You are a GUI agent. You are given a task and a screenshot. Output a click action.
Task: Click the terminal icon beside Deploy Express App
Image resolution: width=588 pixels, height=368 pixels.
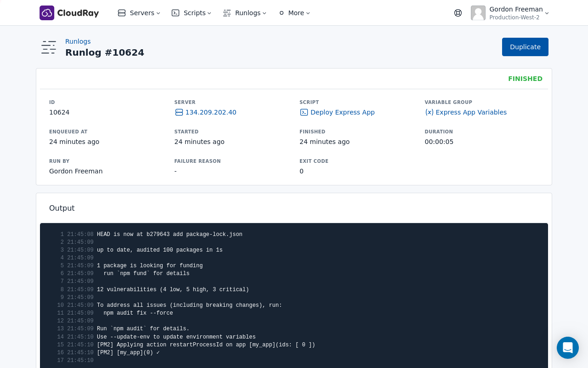(x=304, y=112)
